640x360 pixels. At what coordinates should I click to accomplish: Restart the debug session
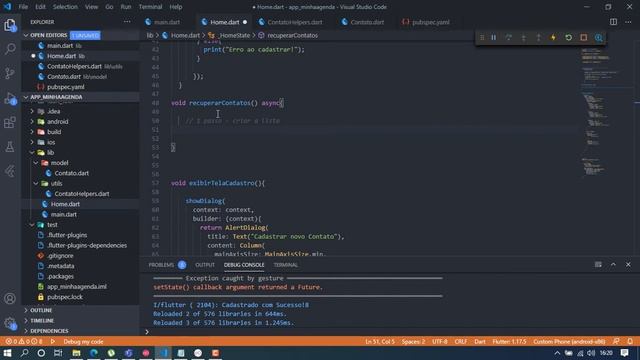pyautogui.click(x=569, y=38)
